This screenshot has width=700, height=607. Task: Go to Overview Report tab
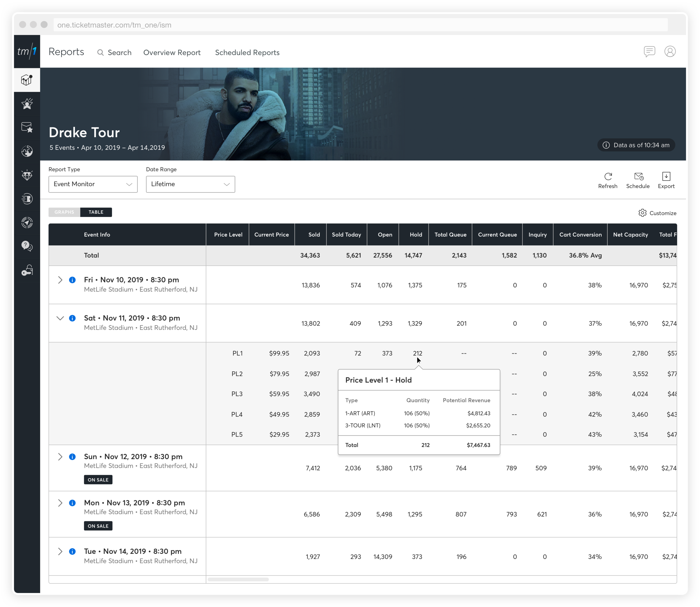pyautogui.click(x=172, y=53)
